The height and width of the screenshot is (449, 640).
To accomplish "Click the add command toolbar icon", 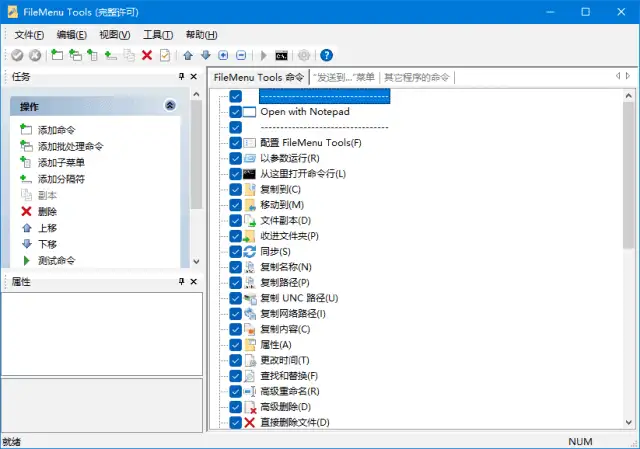I will pos(57,55).
